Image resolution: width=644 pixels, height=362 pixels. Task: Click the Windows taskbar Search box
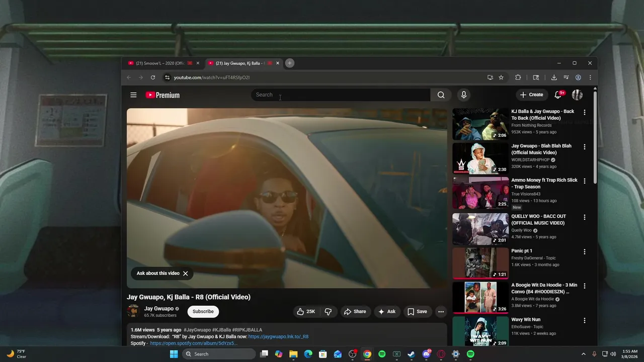[218, 354]
